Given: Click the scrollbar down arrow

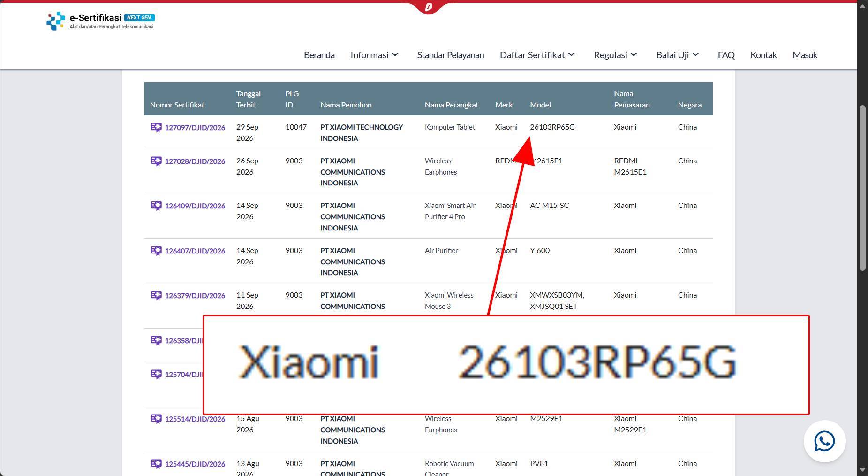Looking at the screenshot, I should pos(862,470).
